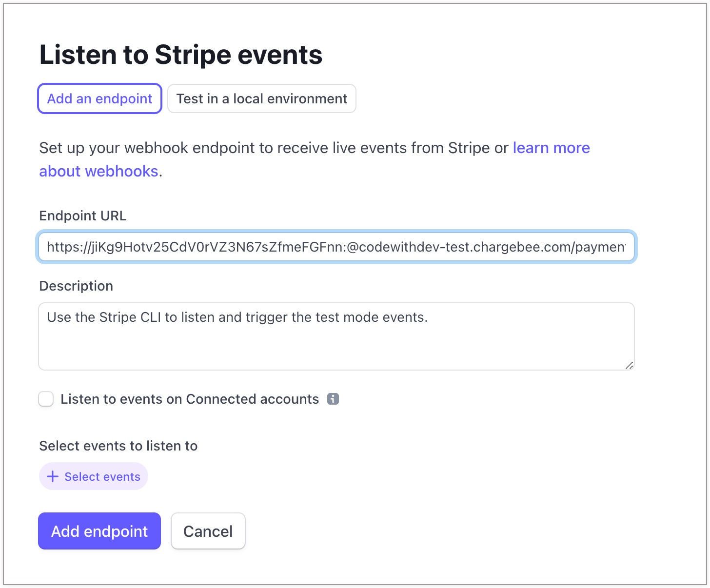Enable Listen to events on Connected accounts checkbox
This screenshot has width=710, height=588.
tap(46, 399)
